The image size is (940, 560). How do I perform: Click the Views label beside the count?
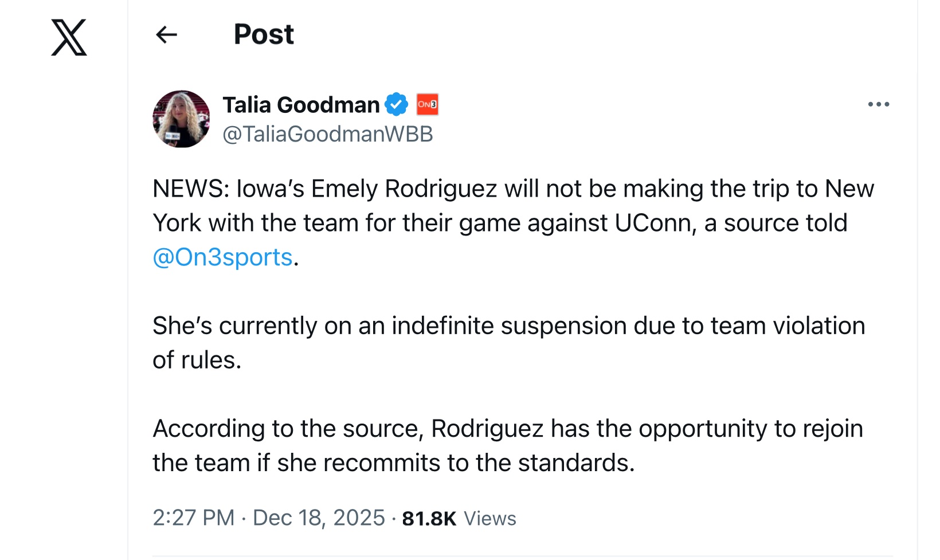point(490,519)
